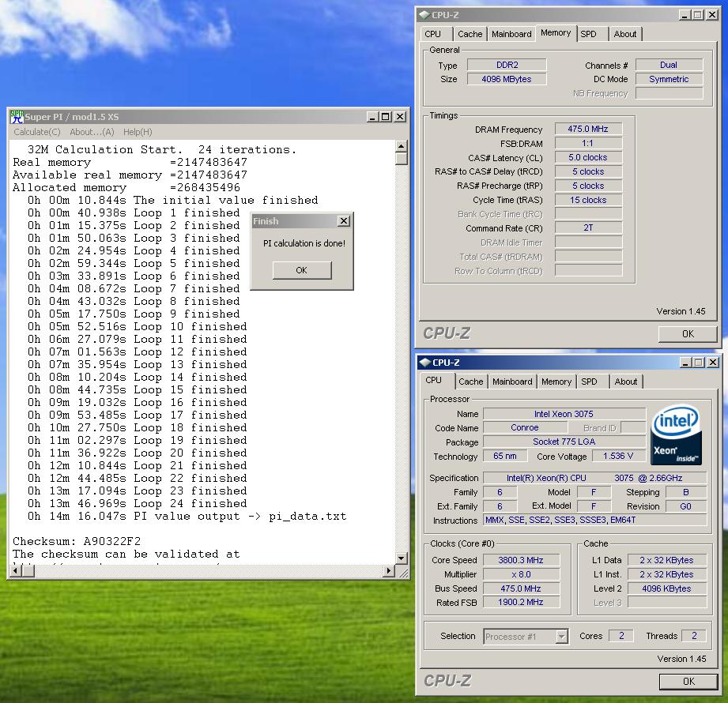Click the Level 2 cache 4096 KBytes field
Screen dimensions: 728x703
tap(666, 588)
